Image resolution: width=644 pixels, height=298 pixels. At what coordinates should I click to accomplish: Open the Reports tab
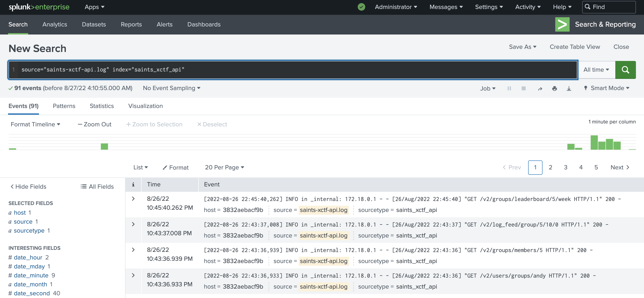(x=131, y=24)
